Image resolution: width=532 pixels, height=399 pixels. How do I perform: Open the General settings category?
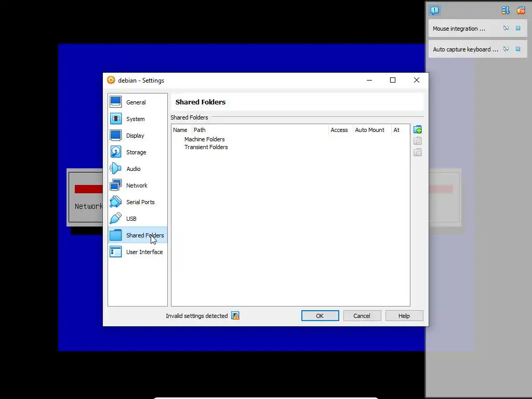pos(137,102)
